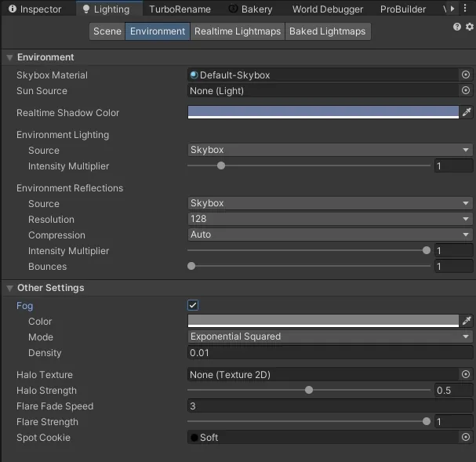Click Environment Lighting Intensity value field
The height and width of the screenshot is (462, 476).
point(453,166)
